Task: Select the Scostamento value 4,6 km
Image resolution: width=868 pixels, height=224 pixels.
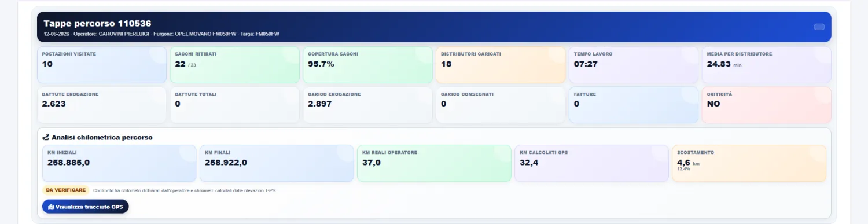Action: tap(688, 163)
